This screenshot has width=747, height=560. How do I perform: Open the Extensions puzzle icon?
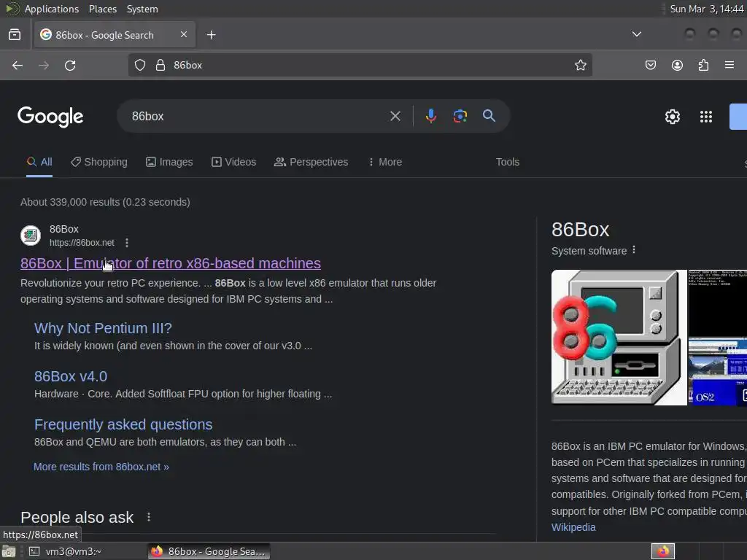click(703, 65)
